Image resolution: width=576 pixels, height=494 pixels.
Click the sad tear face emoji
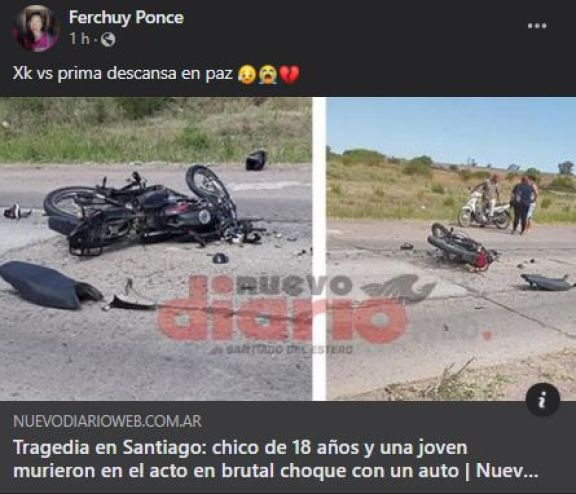(x=247, y=74)
